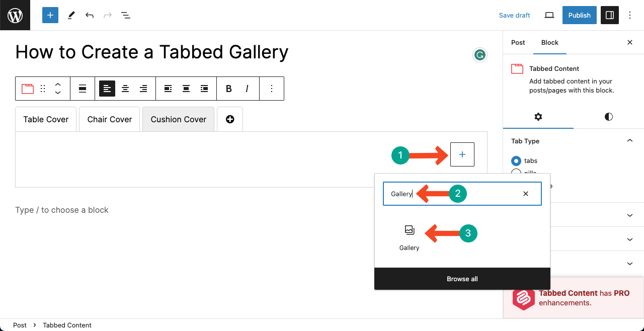Select the tabs radio option
The height and width of the screenshot is (331, 644).
(x=516, y=160)
